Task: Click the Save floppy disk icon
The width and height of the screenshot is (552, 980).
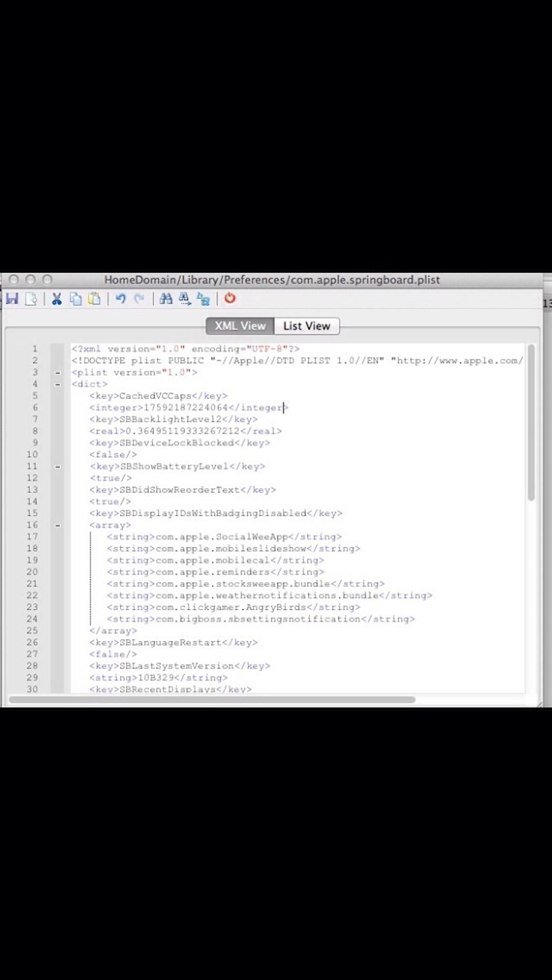Action: click(12, 299)
